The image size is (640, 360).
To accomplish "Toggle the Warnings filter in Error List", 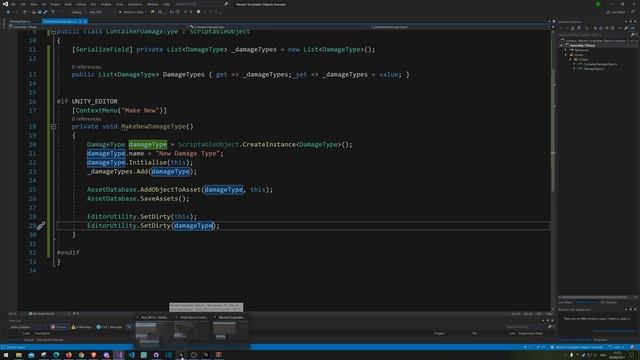I will pos(82,327).
